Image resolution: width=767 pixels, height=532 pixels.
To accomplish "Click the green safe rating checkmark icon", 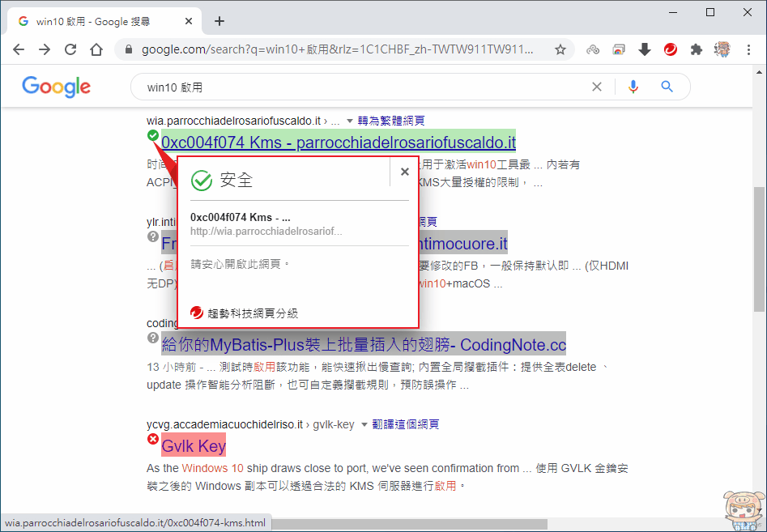I will coord(153,136).
